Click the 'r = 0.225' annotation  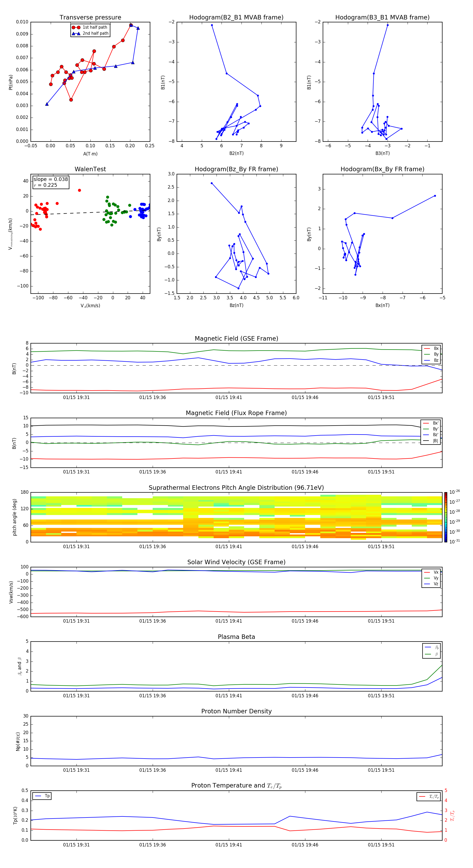[x=45, y=185]
